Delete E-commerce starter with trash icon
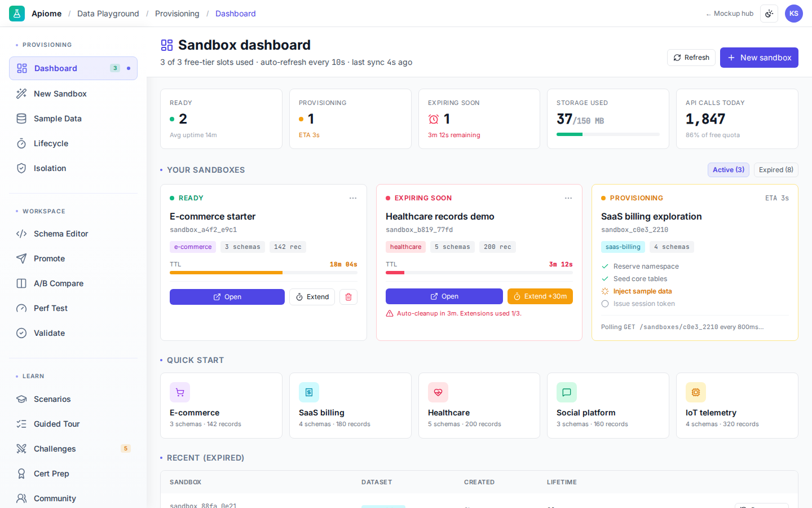The image size is (812, 508). (348, 297)
